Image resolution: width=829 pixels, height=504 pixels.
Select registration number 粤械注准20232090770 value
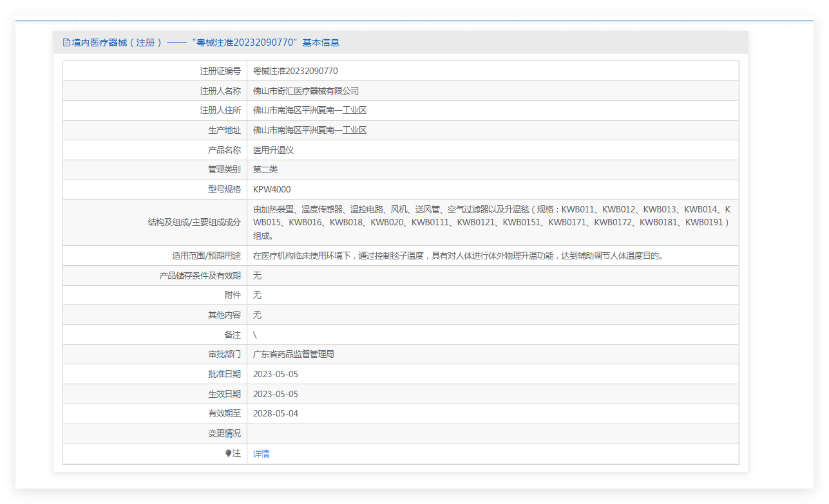tap(296, 71)
